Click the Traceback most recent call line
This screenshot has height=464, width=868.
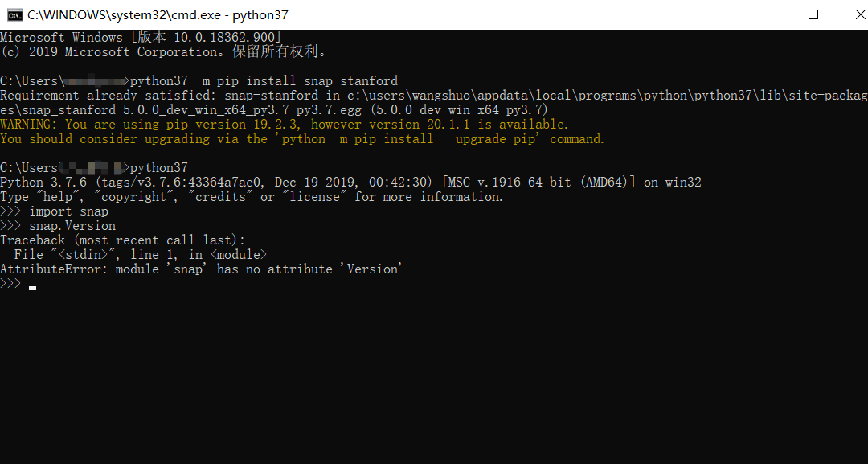tap(121, 240)
